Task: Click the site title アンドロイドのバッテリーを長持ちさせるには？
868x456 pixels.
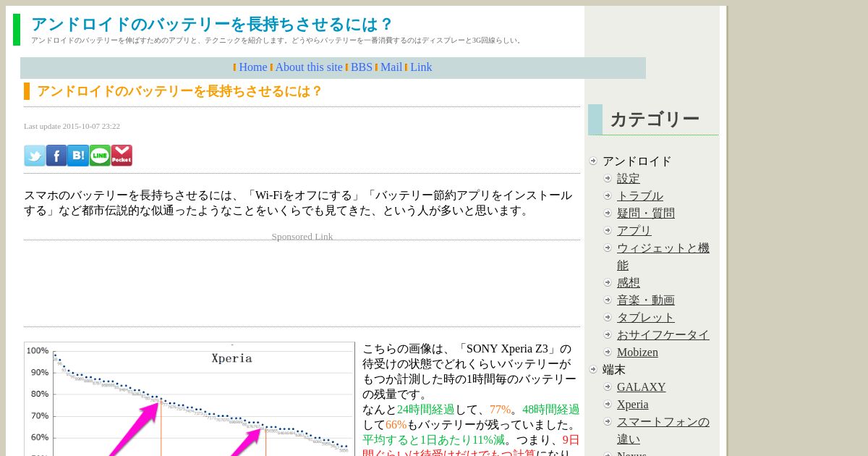Action: (212, 25)
